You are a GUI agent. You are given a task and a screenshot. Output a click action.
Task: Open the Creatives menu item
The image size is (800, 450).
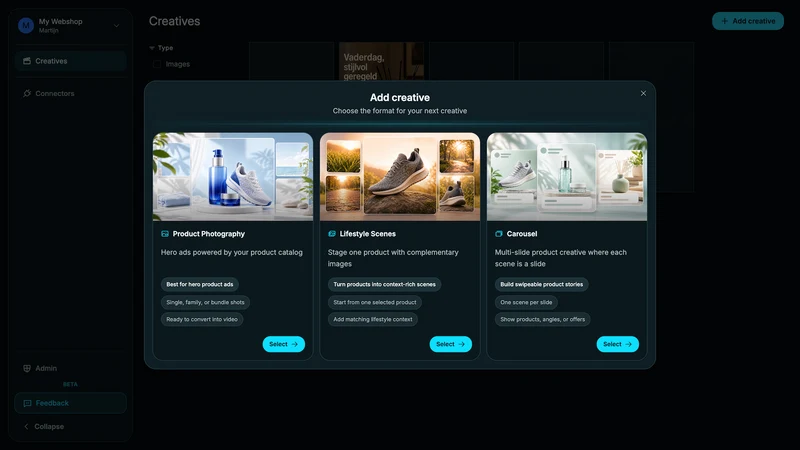70,61
